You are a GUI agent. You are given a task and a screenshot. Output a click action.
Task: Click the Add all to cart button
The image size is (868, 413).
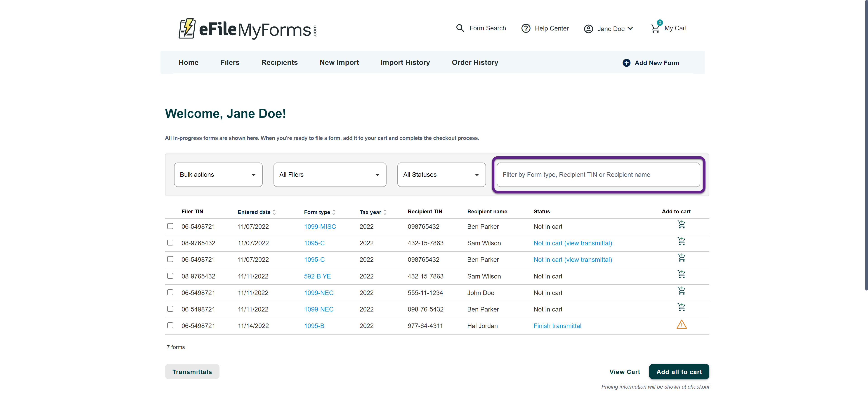tap(679, 372)
